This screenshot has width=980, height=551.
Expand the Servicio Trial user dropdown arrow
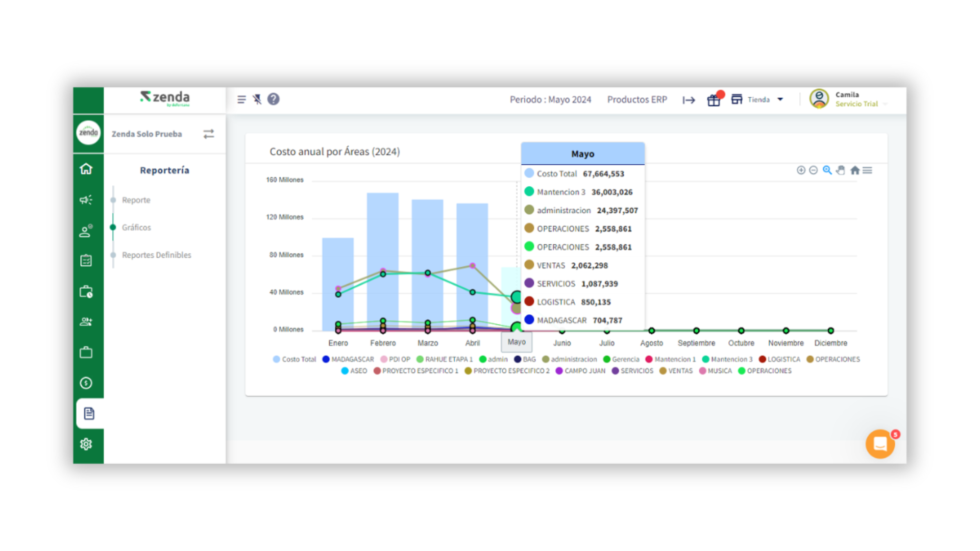click(x=886, y=104)
